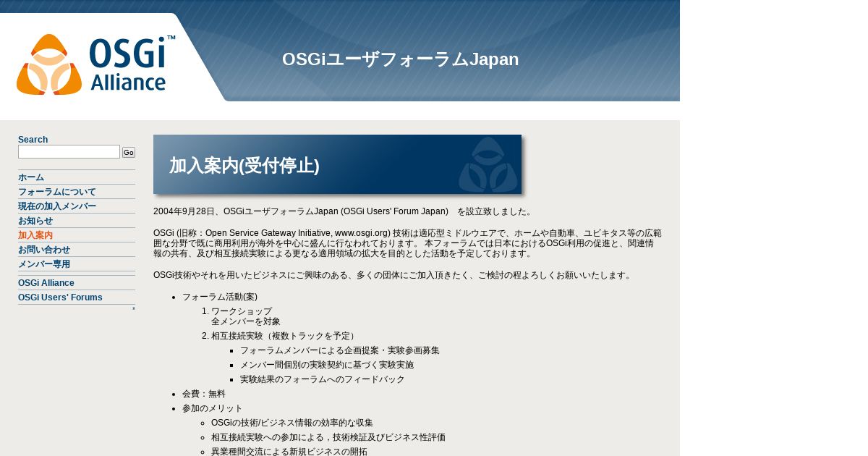Open the メンバー専用 page
This screenshot has width=868, height=456.
point(44,264)
